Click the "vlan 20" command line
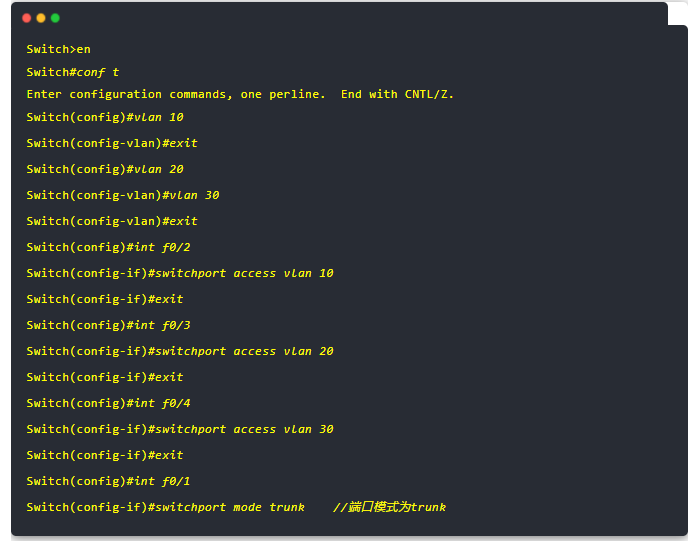697x541 pixels. pos(105,169)
